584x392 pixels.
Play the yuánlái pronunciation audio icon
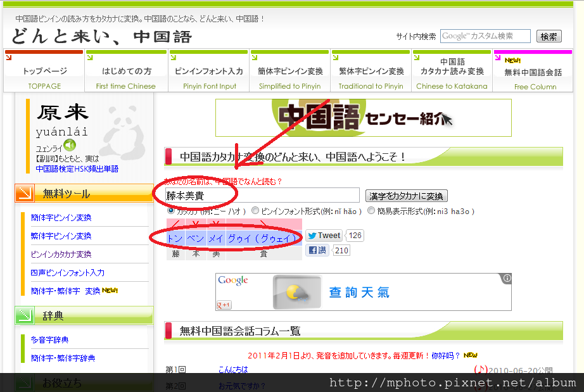[70, 145]
